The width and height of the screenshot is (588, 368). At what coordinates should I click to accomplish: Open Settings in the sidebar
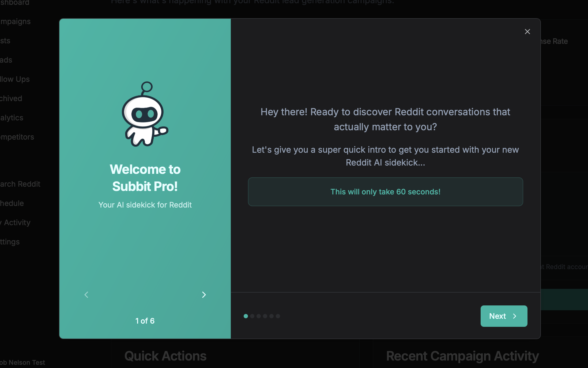[x=10, y=242]
